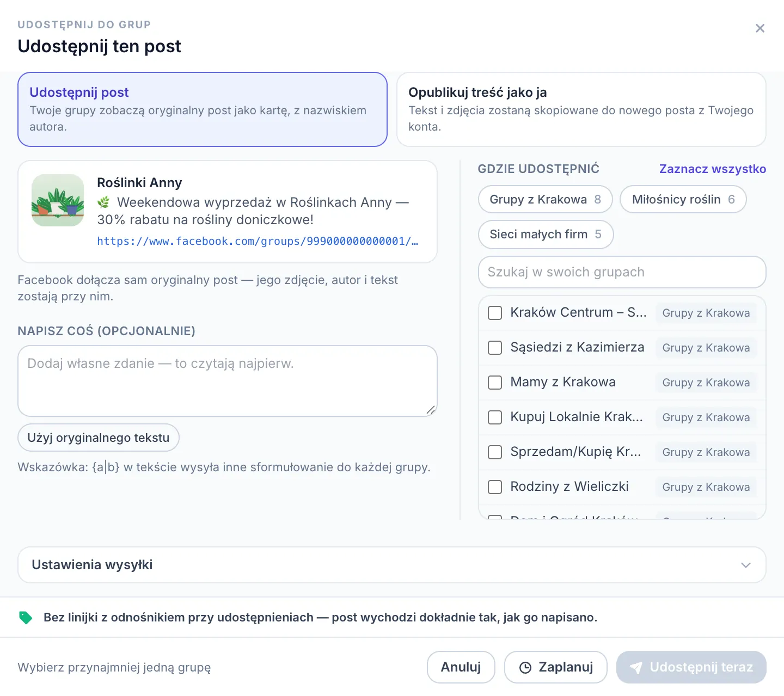This screenshot has width=784, height=696.
Task: Click the Zaplanuj button label
Action: coord(566,667)
